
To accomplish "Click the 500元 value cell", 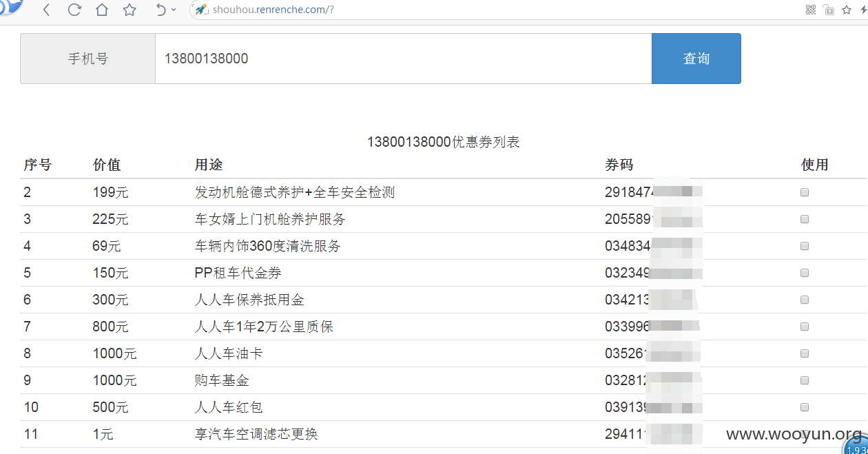I will [x=110, y=407].
